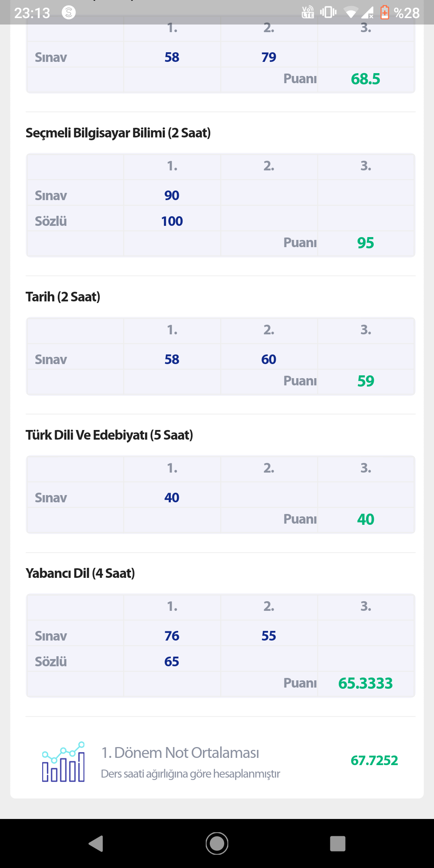Tap Bilgisayar Bilimi Sözlü score 100
Screen dimensions: 434x868
pos(172,221)
